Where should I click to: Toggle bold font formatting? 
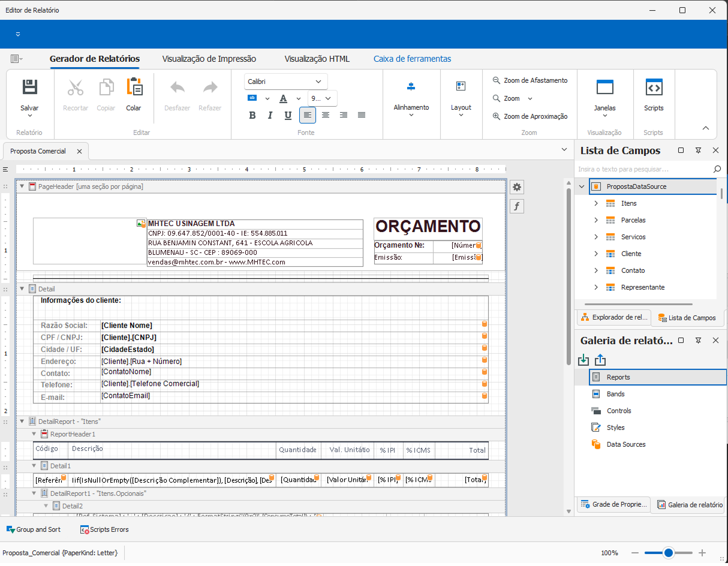coord(252,115)
